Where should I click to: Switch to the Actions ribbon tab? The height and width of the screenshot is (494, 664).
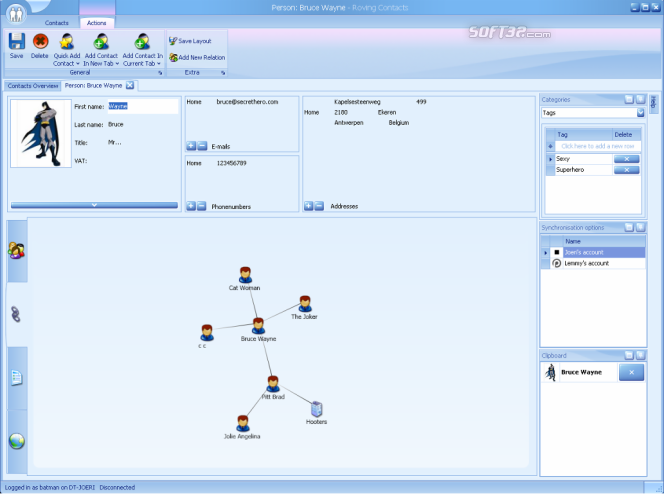pyautogui.click(x=97, y=23)
